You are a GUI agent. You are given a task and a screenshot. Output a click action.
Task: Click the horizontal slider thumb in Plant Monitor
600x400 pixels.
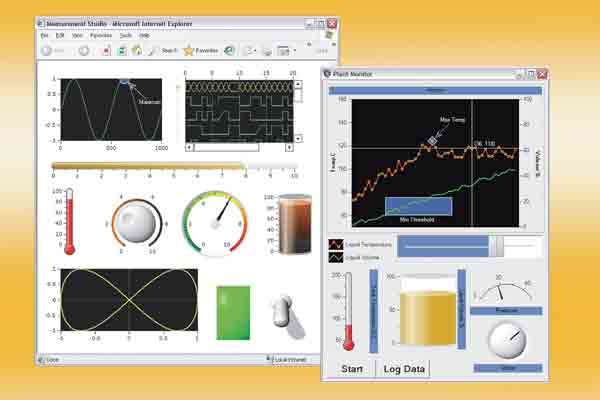[495, 245]
